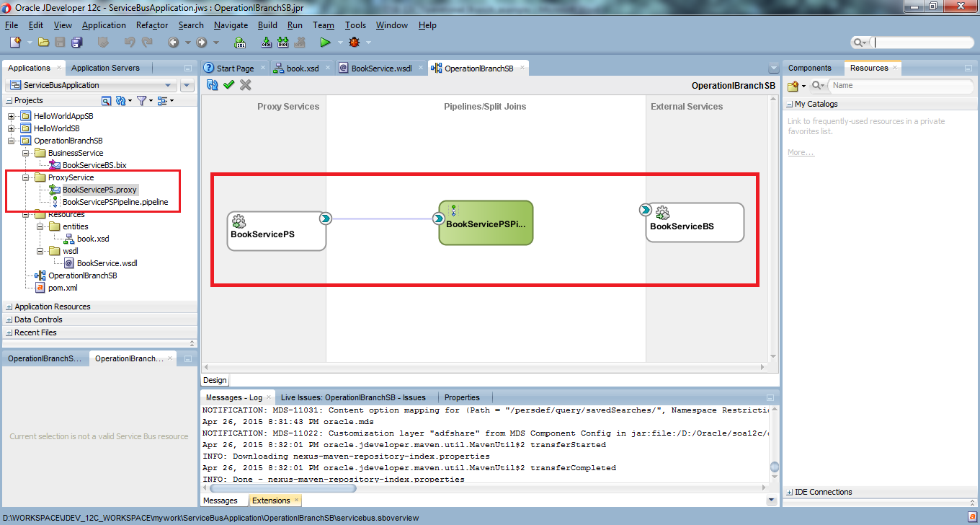Viewport: 980px width, 525px height.
Task: Open the SQL worksheet toolbar icon
Action: pyautogui.click(x=241, y=43)
